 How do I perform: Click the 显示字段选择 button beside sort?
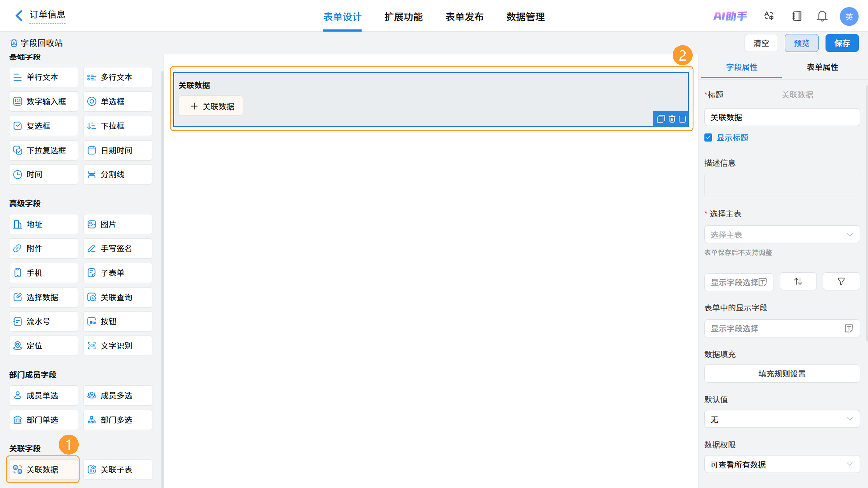pos(739,282)
